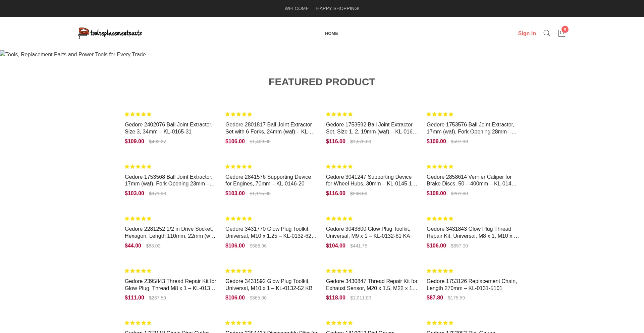Open Gedore 1753126 Replacement Chain product

tap(473, 285)
